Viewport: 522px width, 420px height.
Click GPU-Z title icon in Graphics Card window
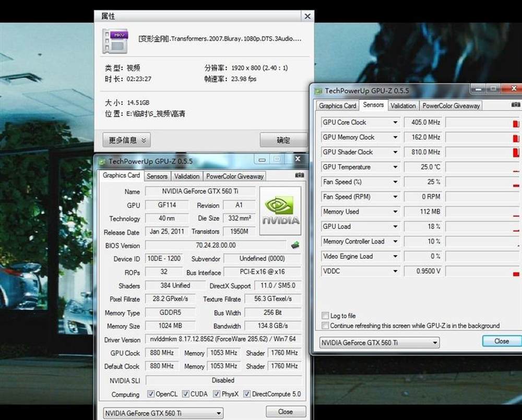(102, 161)
